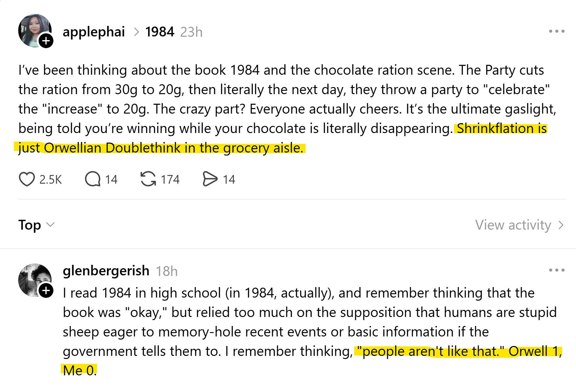The image size is (576, 392).
Task: Open applephai's profile from the username
Action: (94, 32)
